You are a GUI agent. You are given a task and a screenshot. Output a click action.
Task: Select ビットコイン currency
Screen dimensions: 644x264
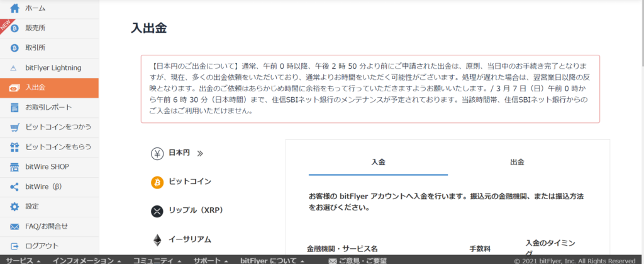pyautogui.click(x=190, y=181)
